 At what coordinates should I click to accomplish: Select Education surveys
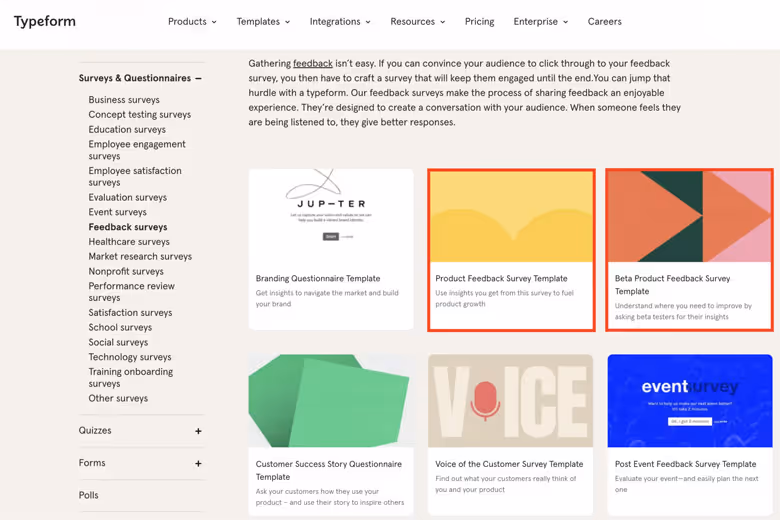(127, 129)
